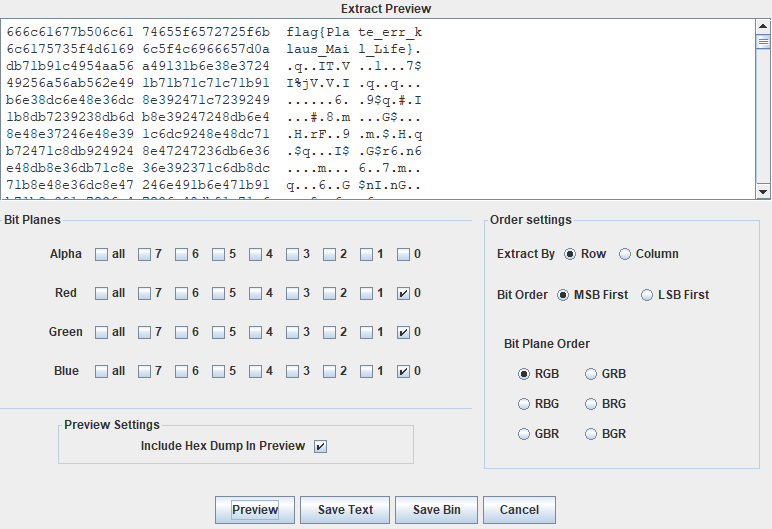Image resolution: width=772 pixels, height=529 pixels.
Task: Enable the Green all checkbox
Action: tap(101, 332)
